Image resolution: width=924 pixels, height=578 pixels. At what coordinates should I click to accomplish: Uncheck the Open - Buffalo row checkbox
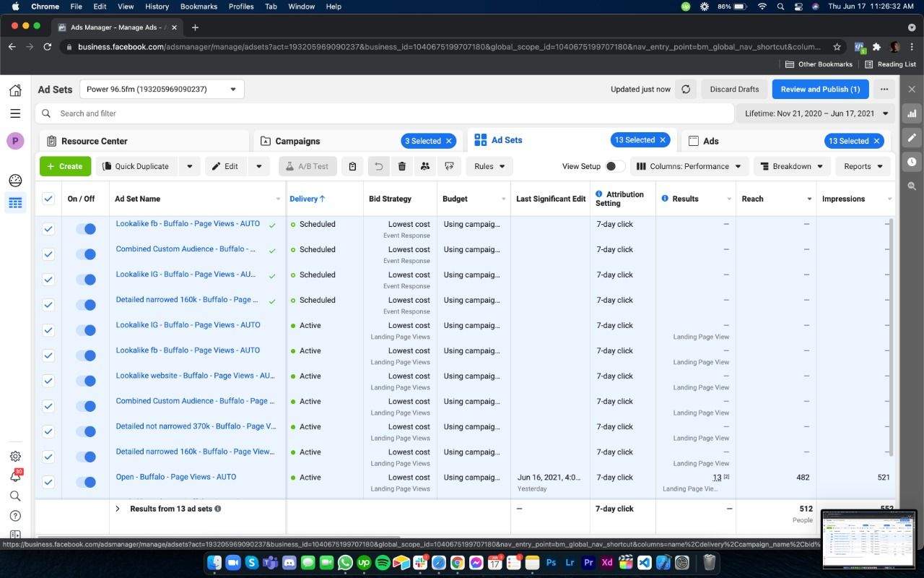click(x=48, y=482)
